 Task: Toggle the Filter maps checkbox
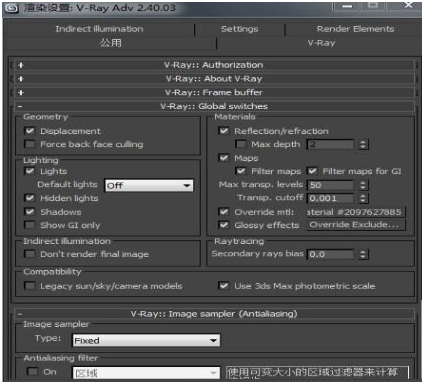(x=241, y=171)
